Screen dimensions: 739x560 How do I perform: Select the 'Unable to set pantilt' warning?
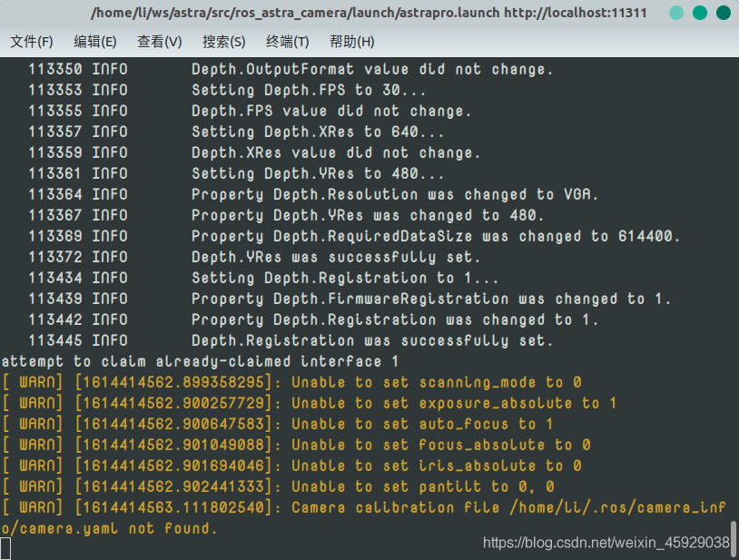coord(278,486)
